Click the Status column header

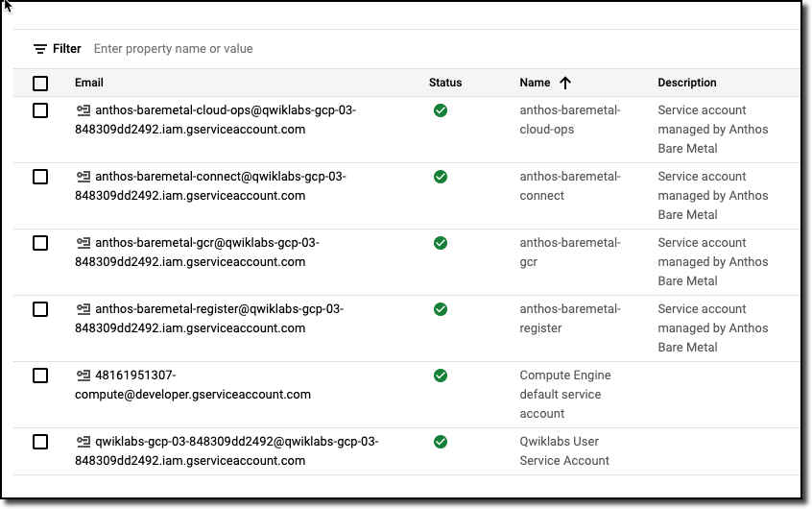point(445,83)
